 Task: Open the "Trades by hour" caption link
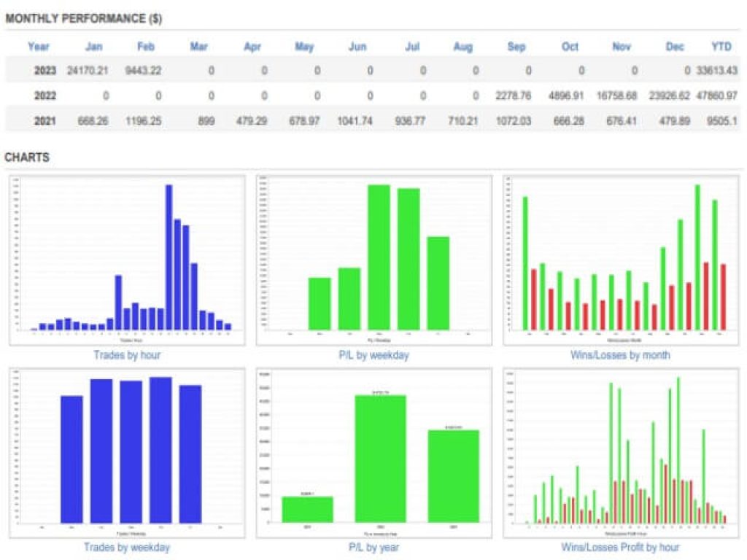(x=127, y=355)
